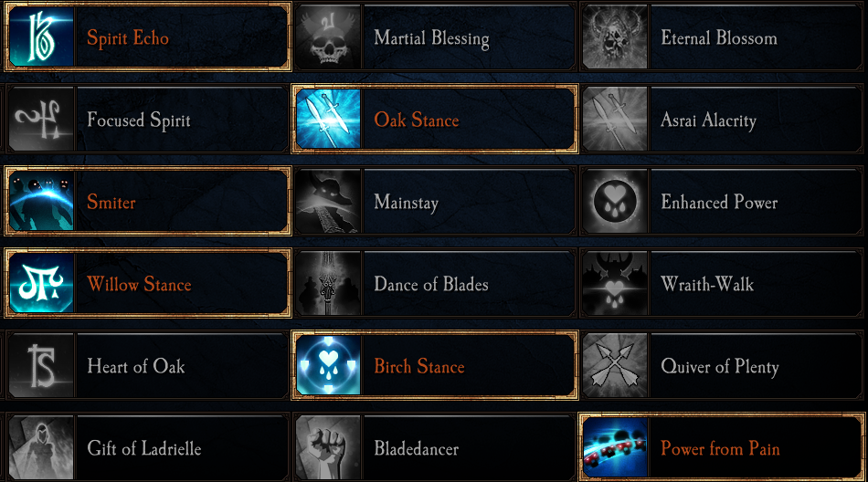The image size is (868, 482).
Task: Select the Bladedancer fist icon
Action: [328, 448]
